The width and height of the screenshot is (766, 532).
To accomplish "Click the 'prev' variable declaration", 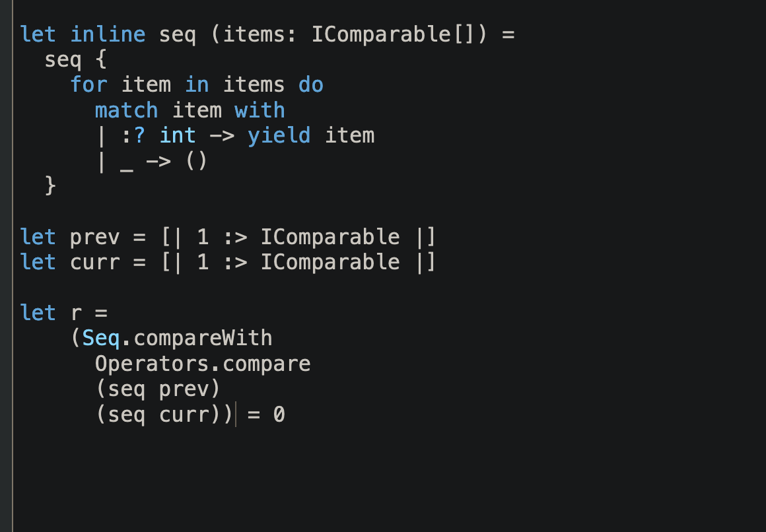I will click(95, 238).
